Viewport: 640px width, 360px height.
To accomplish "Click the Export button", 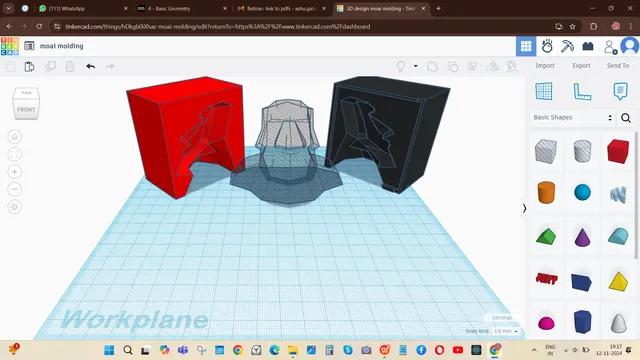I will click(581, 66).
